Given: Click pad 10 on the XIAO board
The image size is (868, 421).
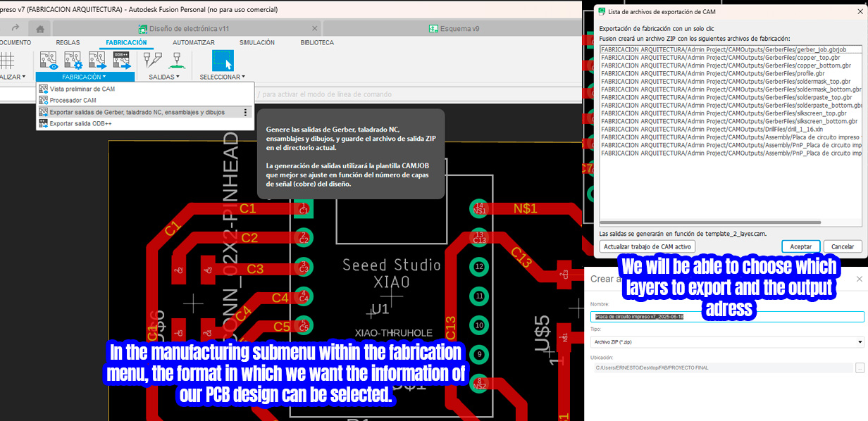Looking at the screenshot, I should tap(480, 325).
